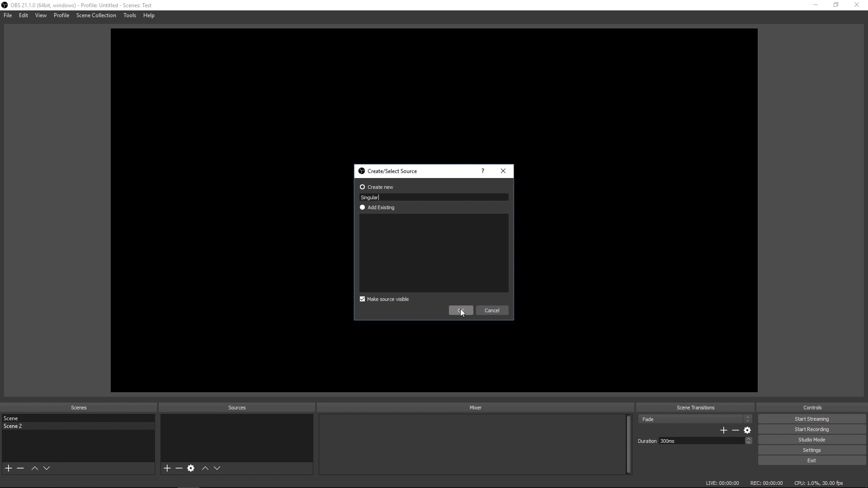Open source properties gear icon
This screenshot has height=488, width=868.
point(191,468)
